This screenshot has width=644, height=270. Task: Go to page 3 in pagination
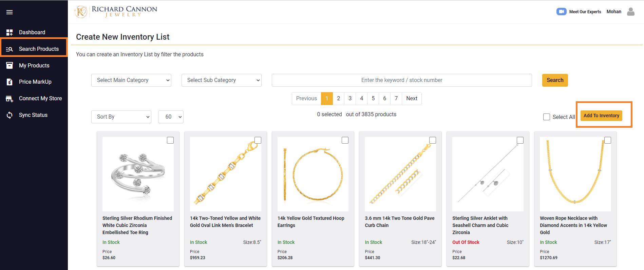(350, 99)
